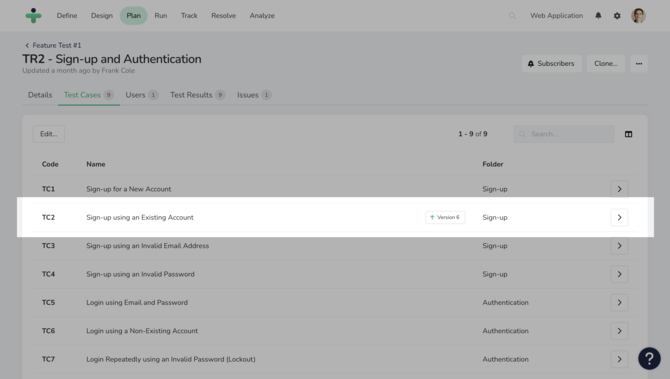This screenshot has height=379, width=670.
Task: Open more options ellipsis button
Action: (639, 64)
